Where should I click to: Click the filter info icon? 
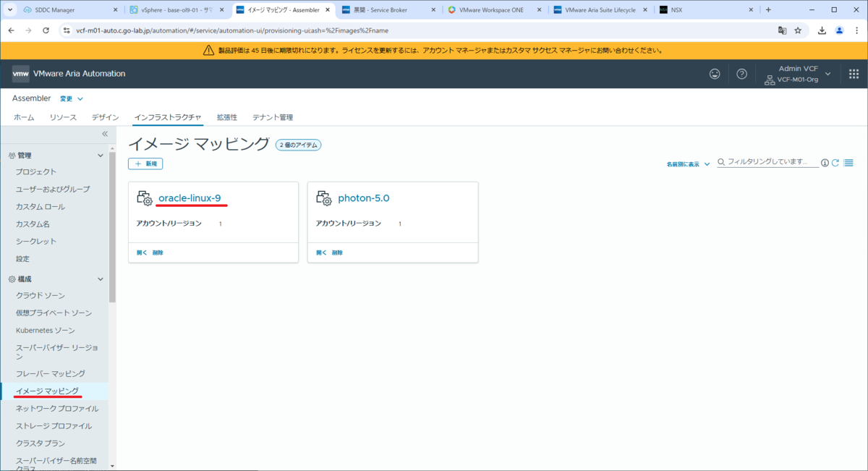click(x=825, y=163)
